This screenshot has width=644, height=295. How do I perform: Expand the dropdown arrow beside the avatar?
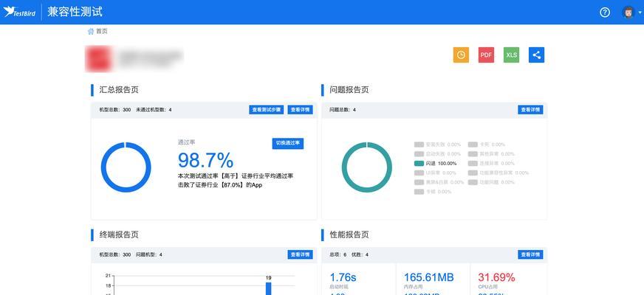[640, 13]
